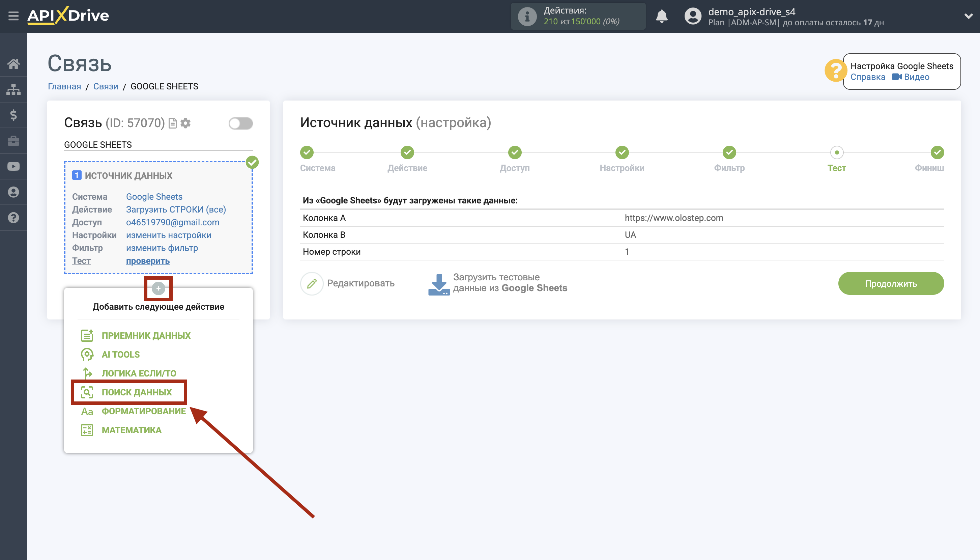Click the dollar billing sidebar icon

[x=13, y=115]
